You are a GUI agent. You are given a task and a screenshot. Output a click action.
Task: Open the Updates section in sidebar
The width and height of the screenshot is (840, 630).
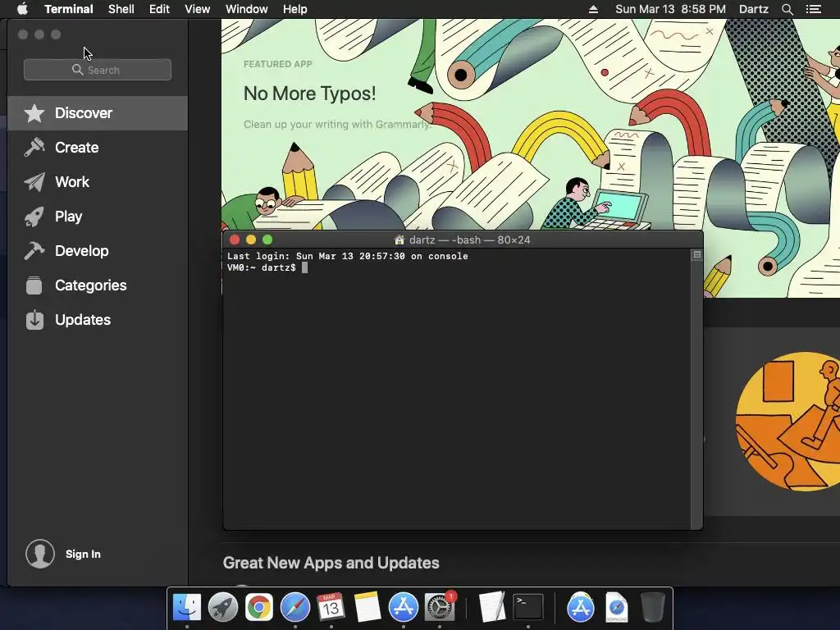click(x=98, y=320)
